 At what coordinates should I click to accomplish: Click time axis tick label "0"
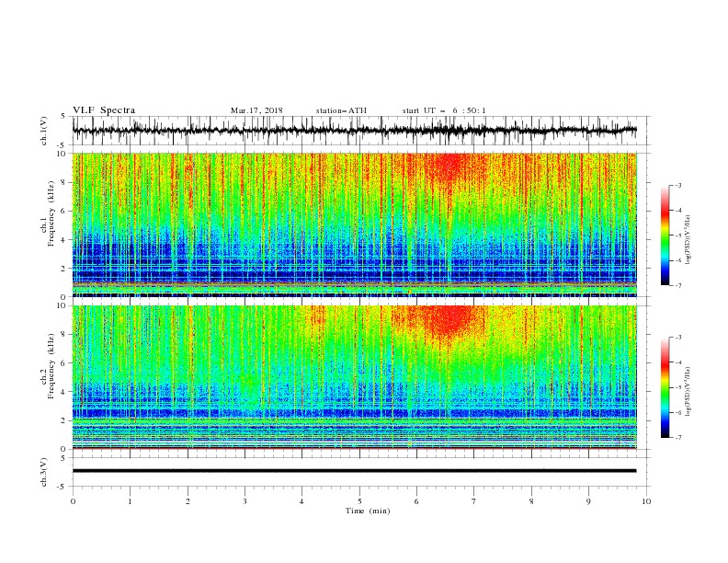[73, 501]
